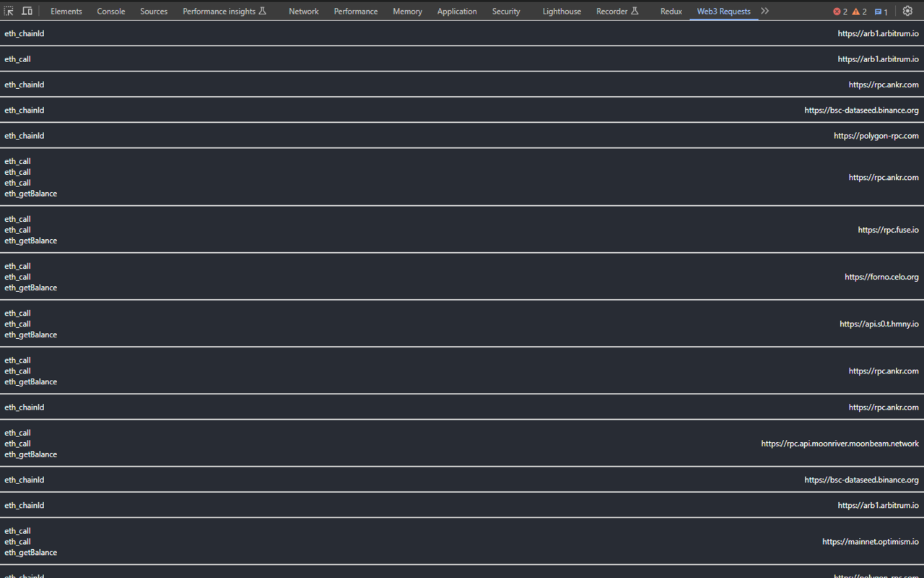Click the https://forno.celo.org link
This screenshot has height=578, width=924.
click(x=881, y=276)
